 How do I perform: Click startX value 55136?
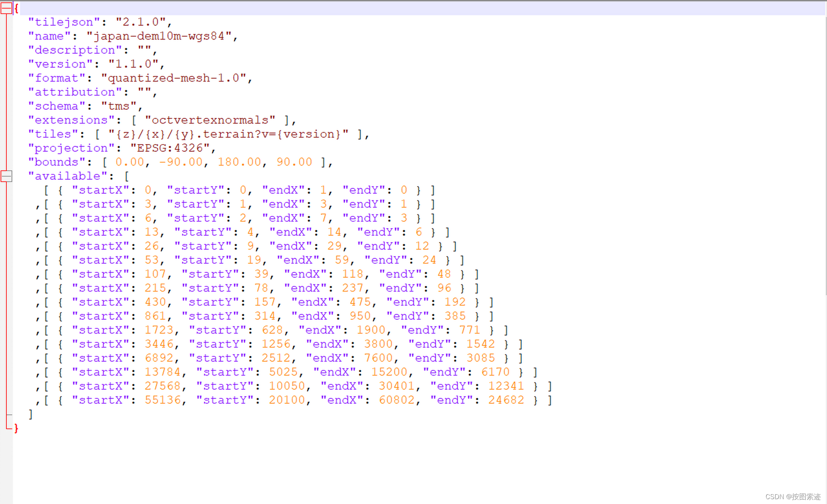(162, 400)
